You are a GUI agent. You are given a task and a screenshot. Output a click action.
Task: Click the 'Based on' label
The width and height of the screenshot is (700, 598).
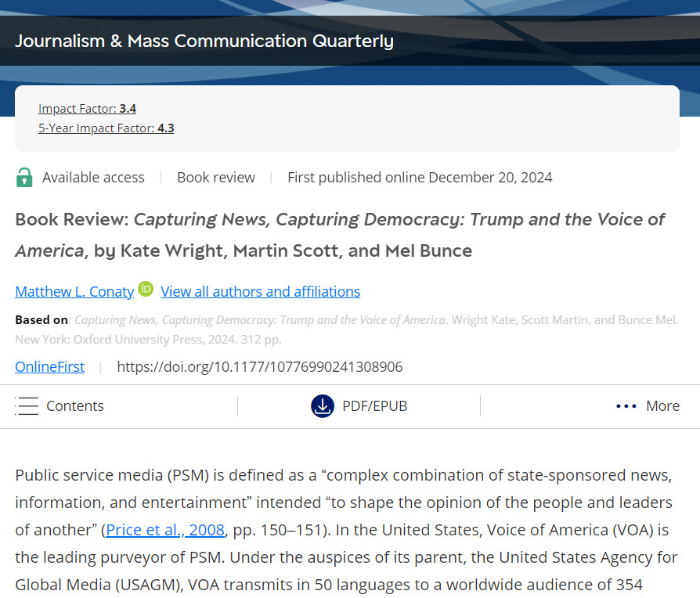tap(41, 320)
